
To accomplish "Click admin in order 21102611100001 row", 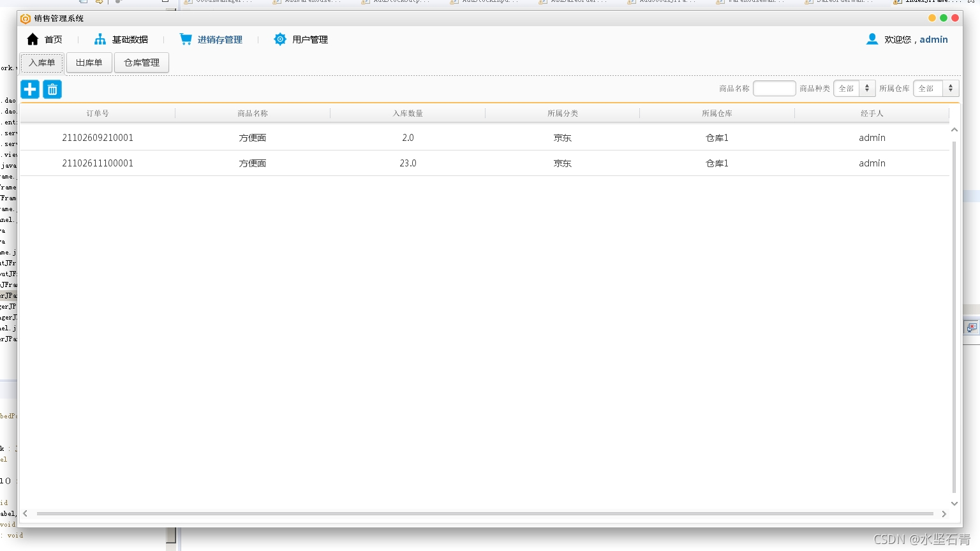I will [872, 163].
